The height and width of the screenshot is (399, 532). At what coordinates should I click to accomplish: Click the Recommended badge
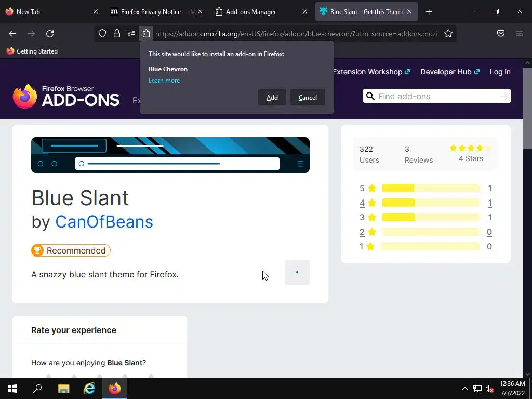coord(71,250)
